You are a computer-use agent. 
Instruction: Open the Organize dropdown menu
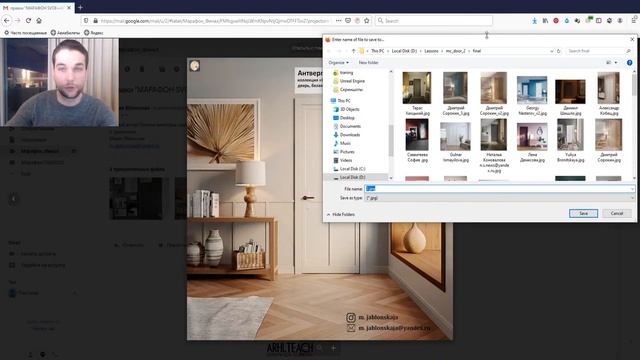[338, 62]
